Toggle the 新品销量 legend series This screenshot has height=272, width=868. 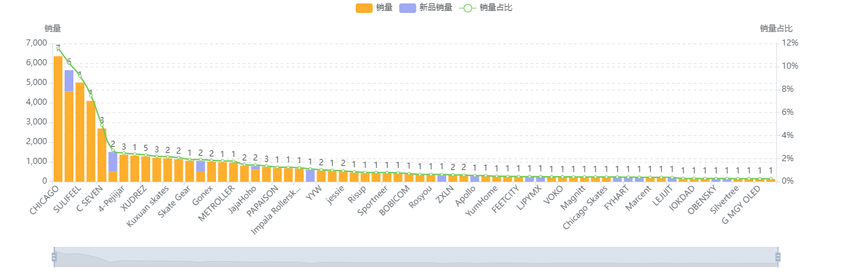coord(426,8)
